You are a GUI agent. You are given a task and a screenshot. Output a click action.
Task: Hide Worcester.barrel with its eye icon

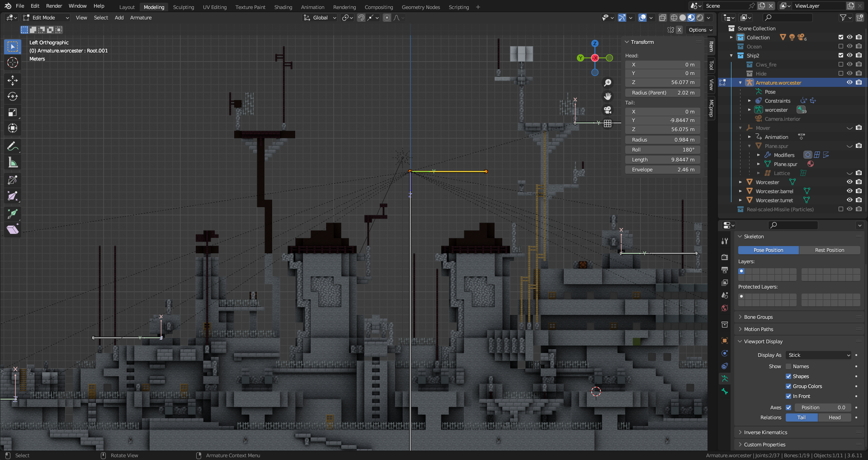850,191
